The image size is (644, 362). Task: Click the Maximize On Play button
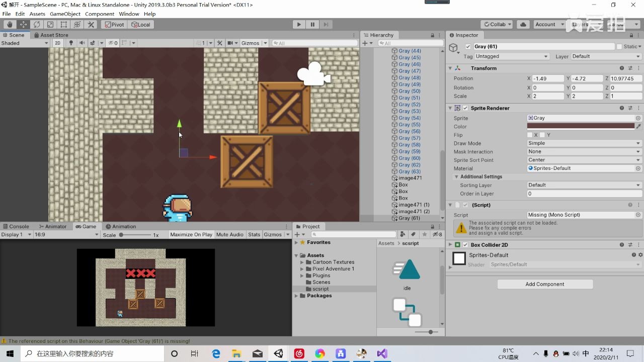[x=191, y=234]
